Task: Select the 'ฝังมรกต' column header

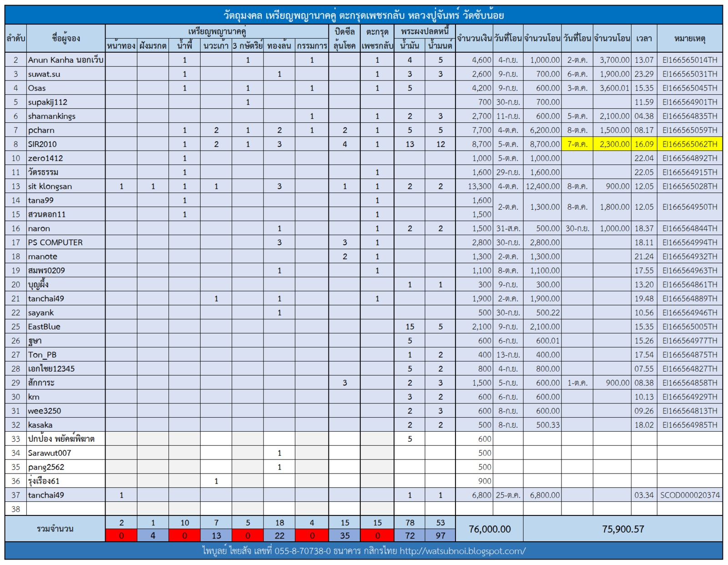Action: [153, 45]
